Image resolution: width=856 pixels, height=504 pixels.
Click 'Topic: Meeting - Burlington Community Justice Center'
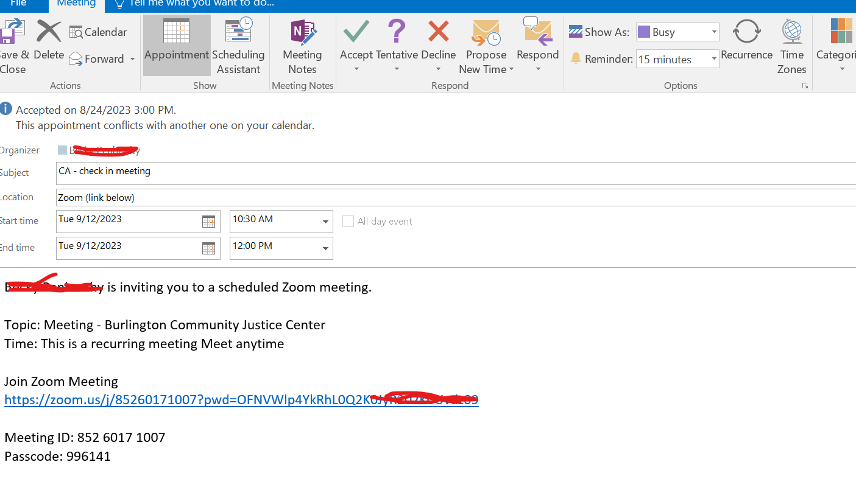pyautogui.click(x=165, y=325)
